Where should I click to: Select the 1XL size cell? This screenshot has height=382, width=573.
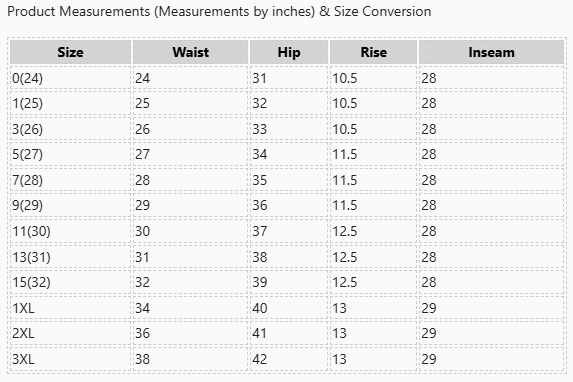coord(70,308)
